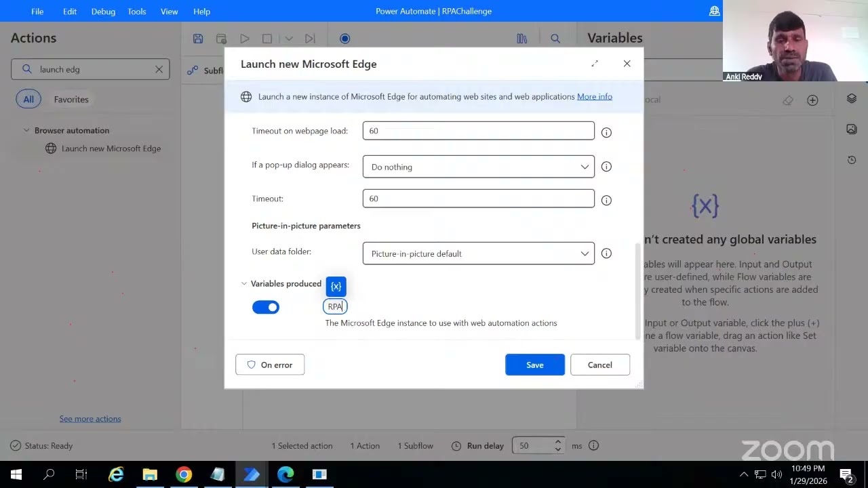Close the Launch new Microsoft Edge dialog
Viewport: 868px width, 488px height.
click(627, 64)
